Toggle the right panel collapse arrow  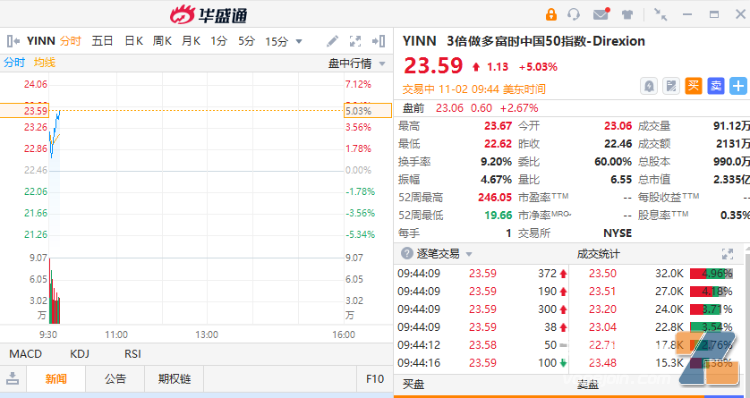tap(378, 41)
